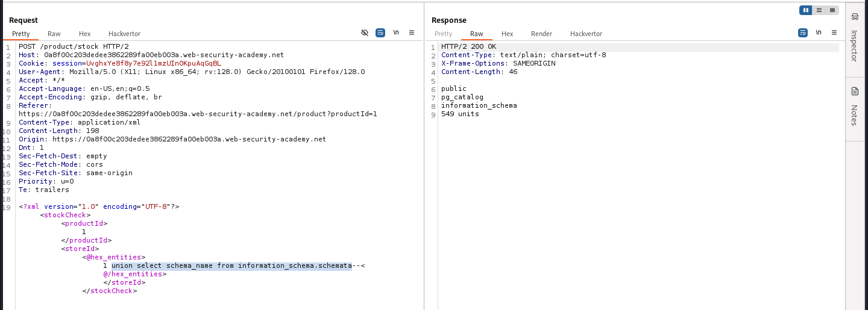
Task: Click Content-Type application/xml header
Action: (80, 122)
